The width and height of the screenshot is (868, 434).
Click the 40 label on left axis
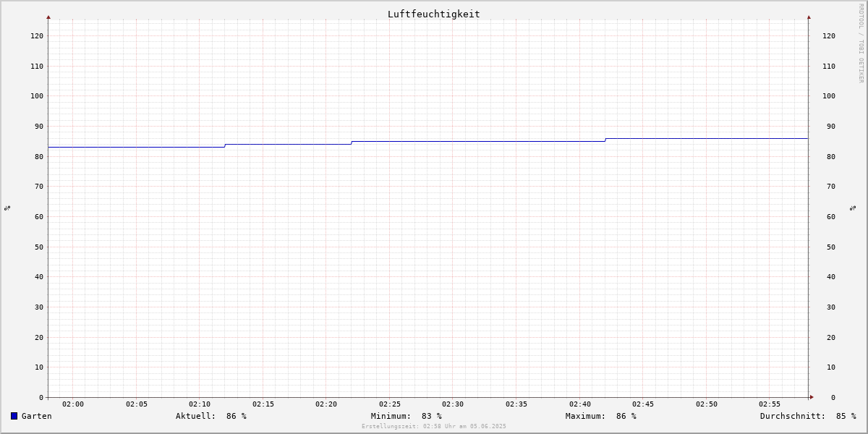click(x=40, y=277)
